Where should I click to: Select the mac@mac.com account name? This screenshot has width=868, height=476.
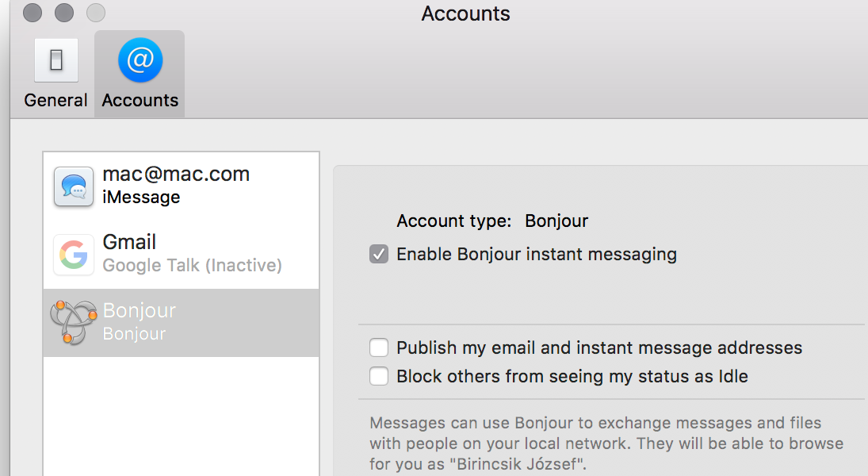coord(176,175)
